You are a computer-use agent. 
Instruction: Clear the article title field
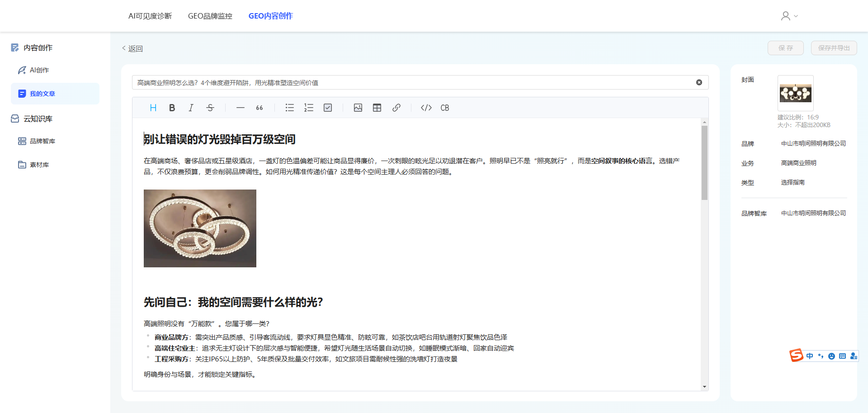(699, 82)
